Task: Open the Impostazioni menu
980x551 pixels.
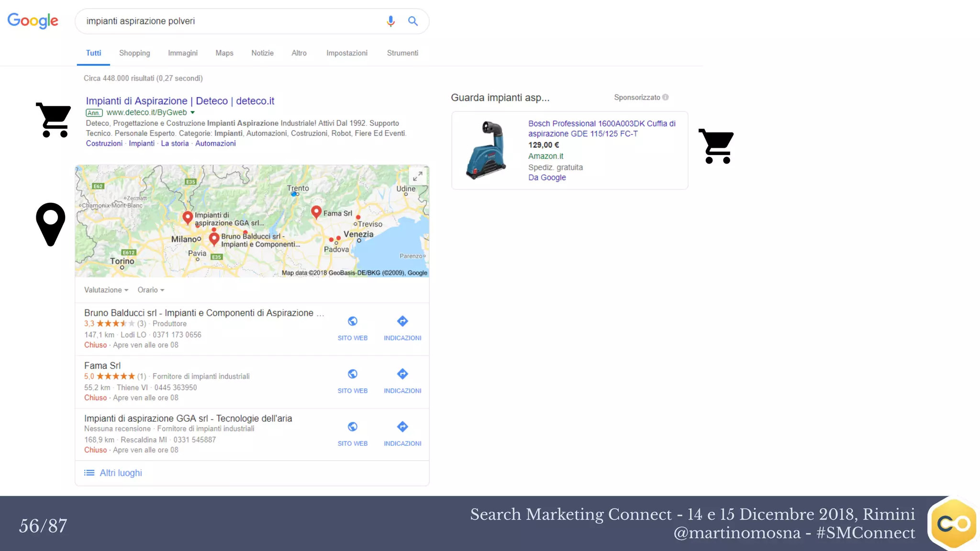Action: 347,53
